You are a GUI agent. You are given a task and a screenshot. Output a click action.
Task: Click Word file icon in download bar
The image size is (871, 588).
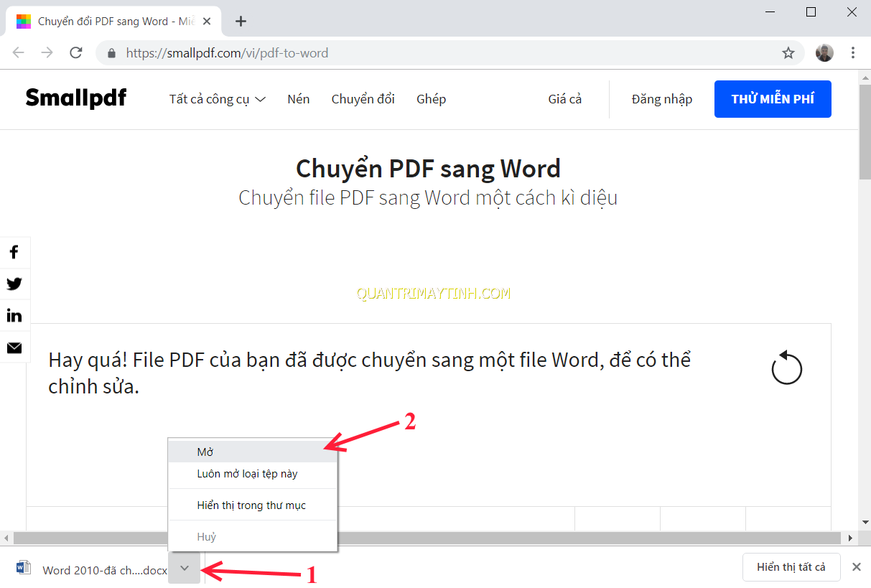(x=24, y=568)
